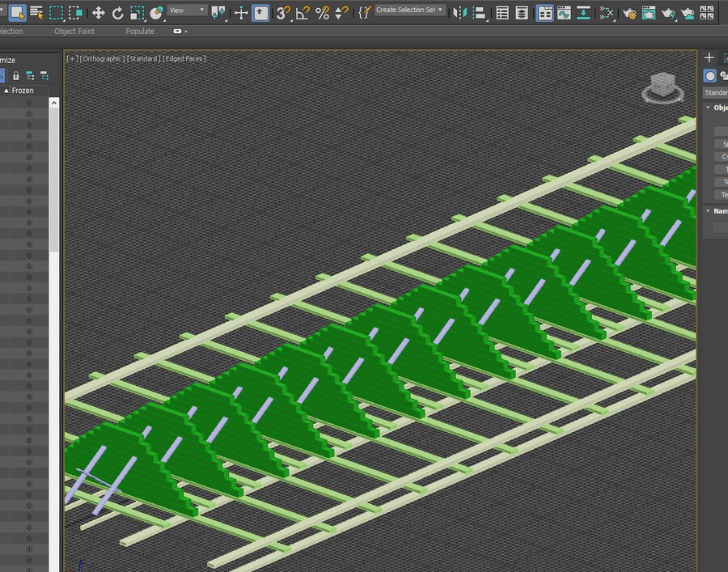This screenshot has height=572, width=728.
Task: Open the Schematic View icon
Action: pyautogui.click(x=582, y=12)
